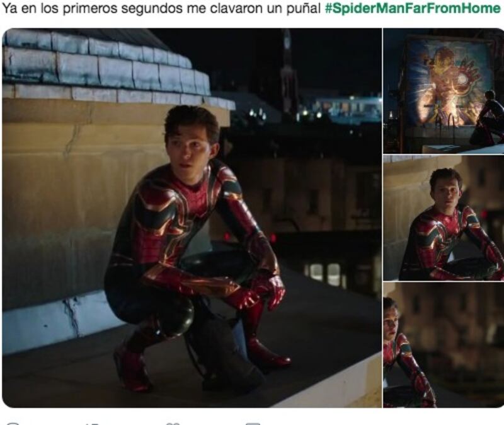Click the reply icon below the tweet

[x=13, y=424]
